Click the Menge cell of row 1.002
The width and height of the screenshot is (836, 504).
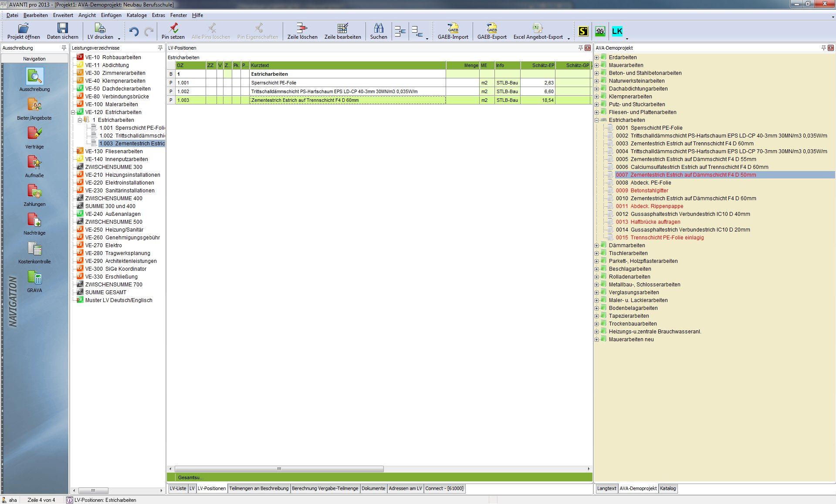[462, 91]
